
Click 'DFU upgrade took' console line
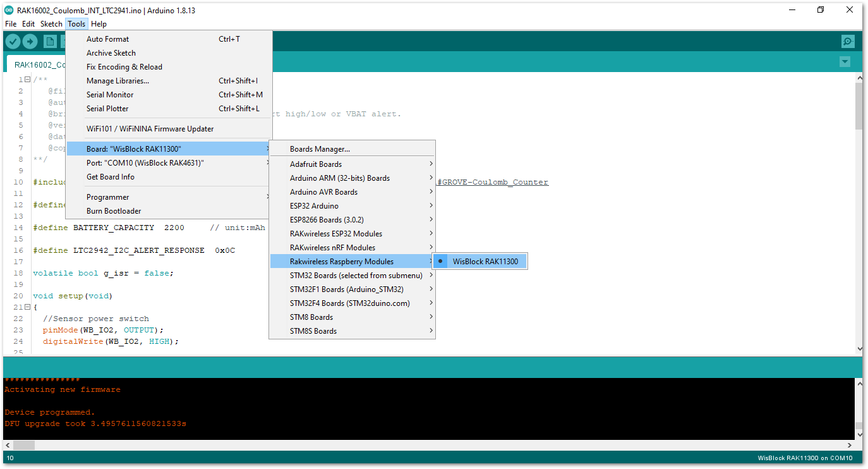[x=95, y=423]
